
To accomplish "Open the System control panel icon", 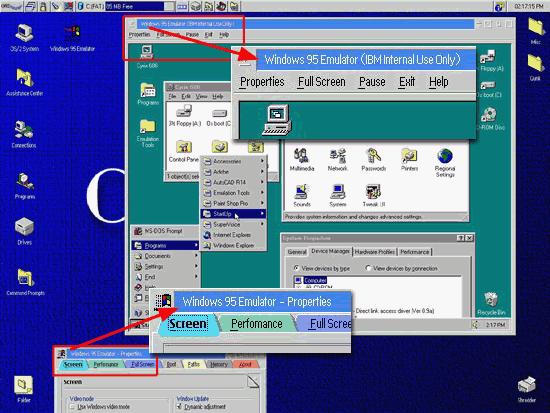I will (338, 195).
